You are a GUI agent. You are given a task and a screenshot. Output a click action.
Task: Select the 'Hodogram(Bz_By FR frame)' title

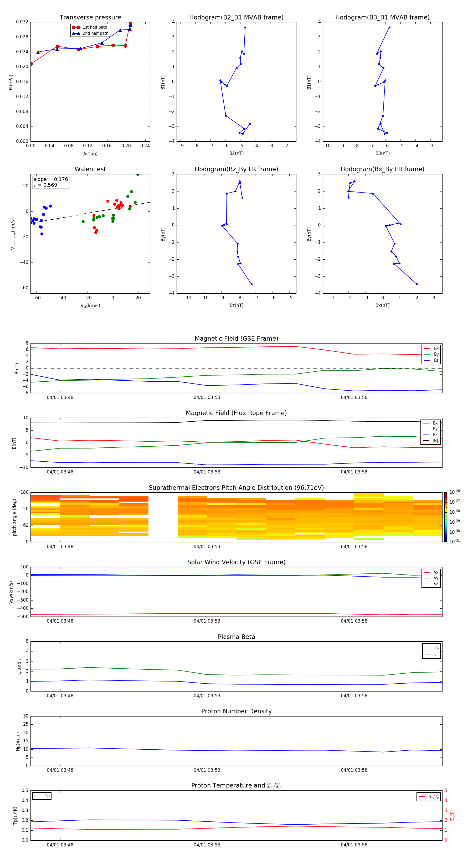(236, 169)
